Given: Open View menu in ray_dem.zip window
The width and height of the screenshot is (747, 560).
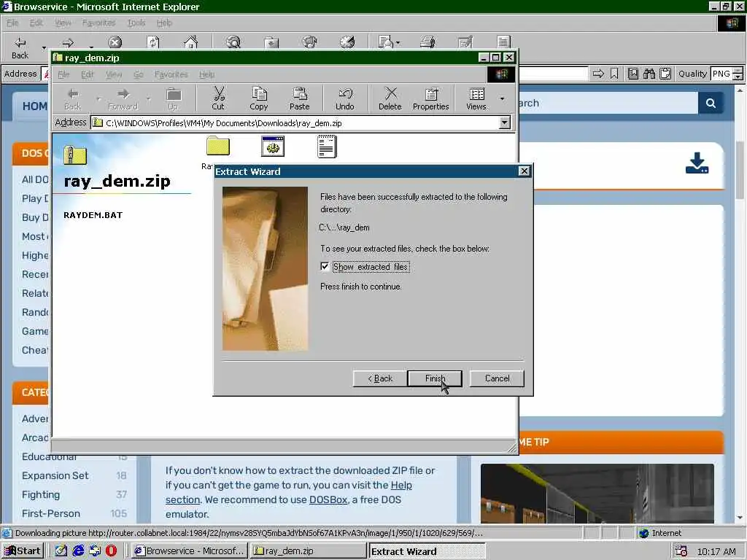Looking at the screenshot, I should (114, 75).
